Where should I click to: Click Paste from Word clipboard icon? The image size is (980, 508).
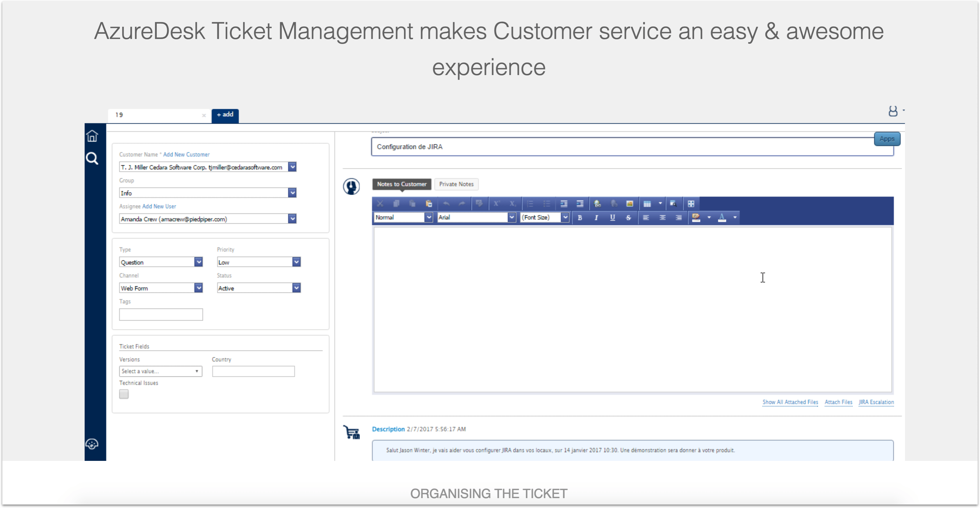click(x=429, y=204)
